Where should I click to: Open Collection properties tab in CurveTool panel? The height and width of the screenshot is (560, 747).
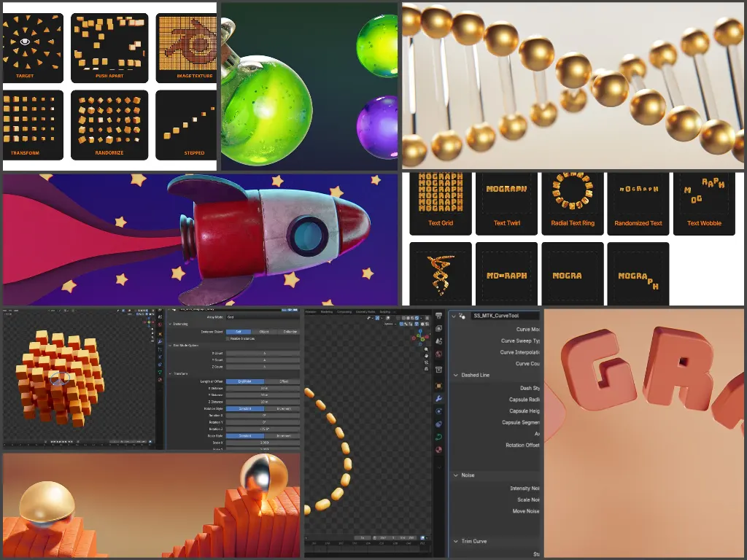(438, 370)
